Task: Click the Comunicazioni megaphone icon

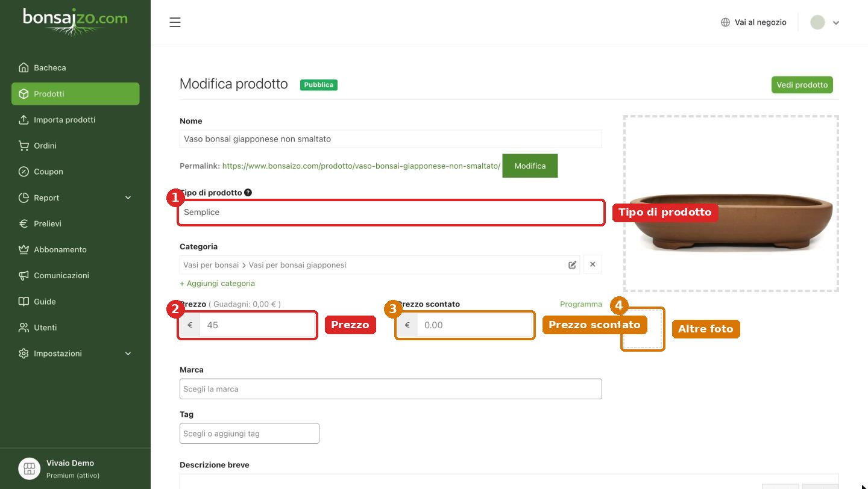Action: 24,275
